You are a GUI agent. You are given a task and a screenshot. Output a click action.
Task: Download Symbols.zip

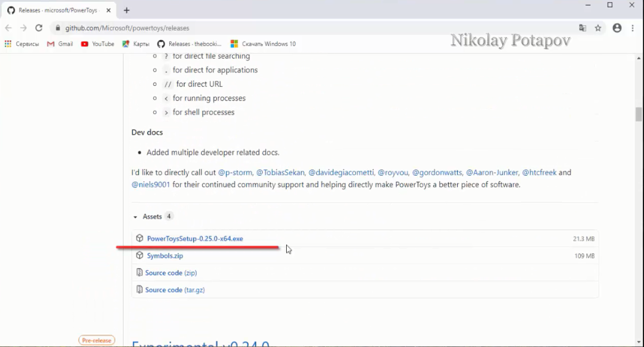pyautogui.click(x=165, y=256)
